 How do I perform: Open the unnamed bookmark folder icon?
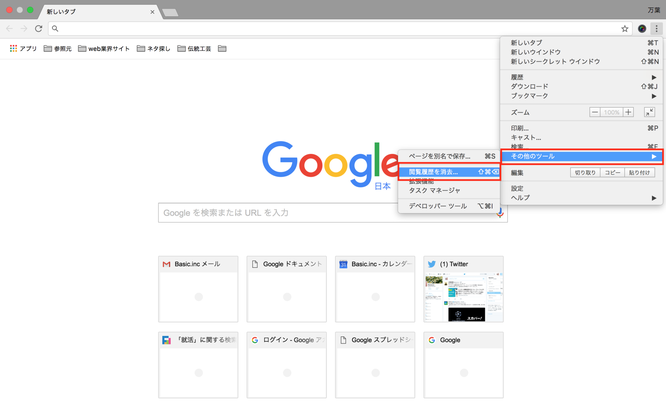222,48
